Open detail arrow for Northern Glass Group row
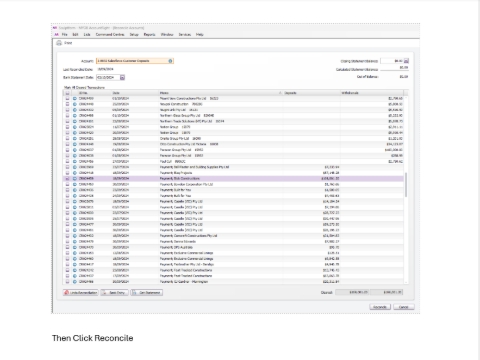The width and height of the screenshot is (480, 360). click(75, 116)
